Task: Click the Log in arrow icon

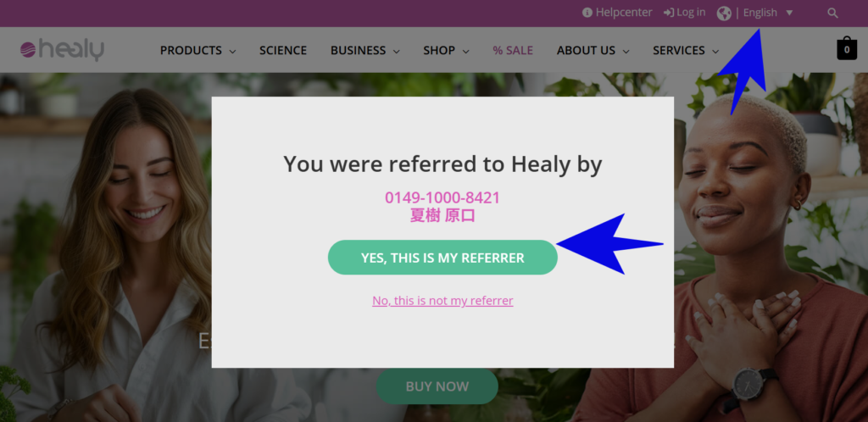Action: click(x=669, y=13)
